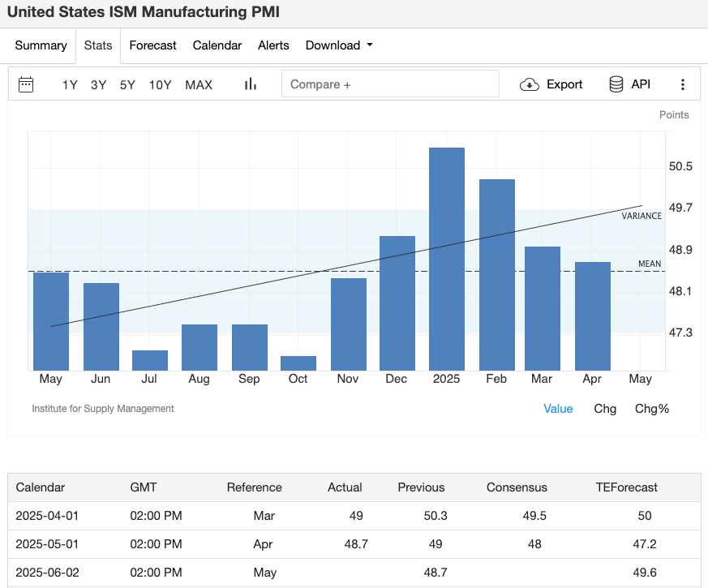Open the Summary tab
The image size is (708, 588).
click(x=41, y=45)
